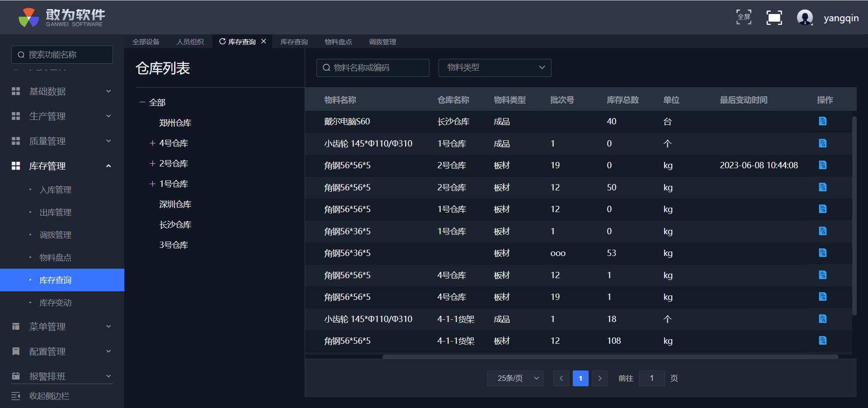The height and width of the screenshot is (408, 868).
Task: Open details icon for 戴尔电脑S60 row
Action: tap(822, 121)
